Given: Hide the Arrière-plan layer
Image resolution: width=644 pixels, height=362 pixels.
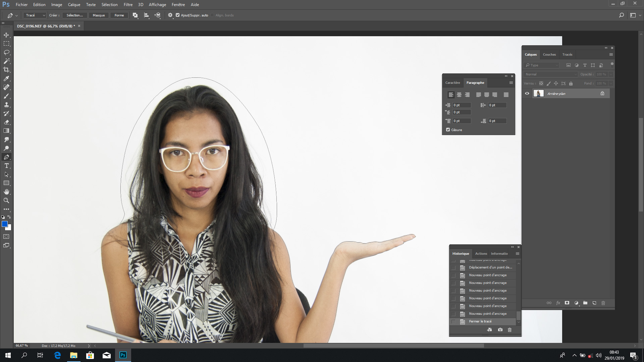Looking at the screenshot, I should pyautogui.click(x=527, y=93).
